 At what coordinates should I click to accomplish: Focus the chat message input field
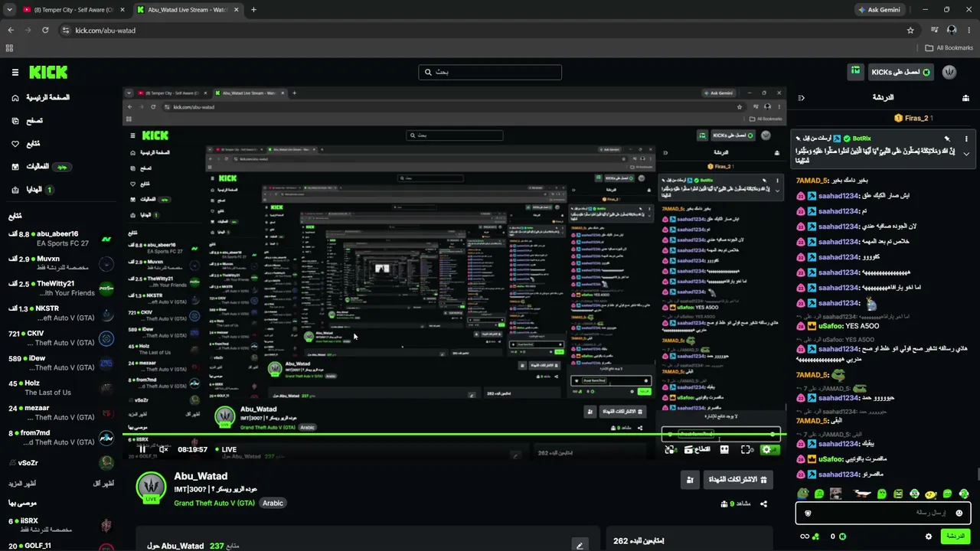(883, 513)
